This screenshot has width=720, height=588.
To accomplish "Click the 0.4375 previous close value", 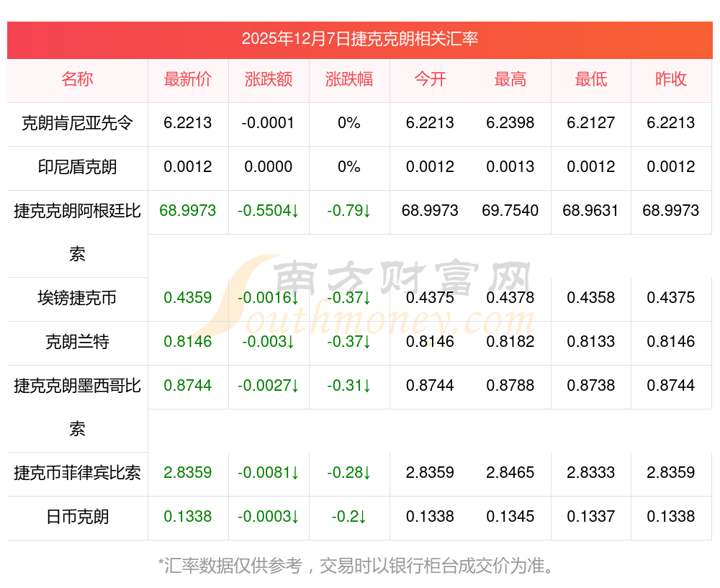I will pos(671,297).
